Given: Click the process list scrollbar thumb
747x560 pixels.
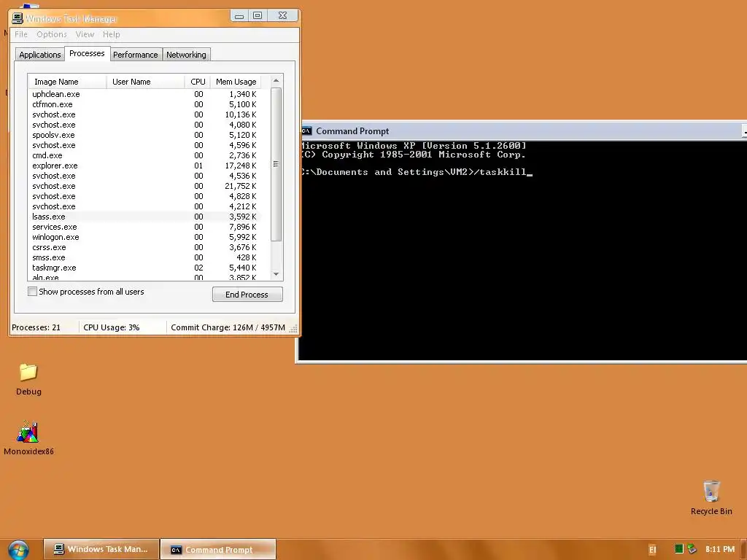Looking at the screenshot, I should coord(276,164).
